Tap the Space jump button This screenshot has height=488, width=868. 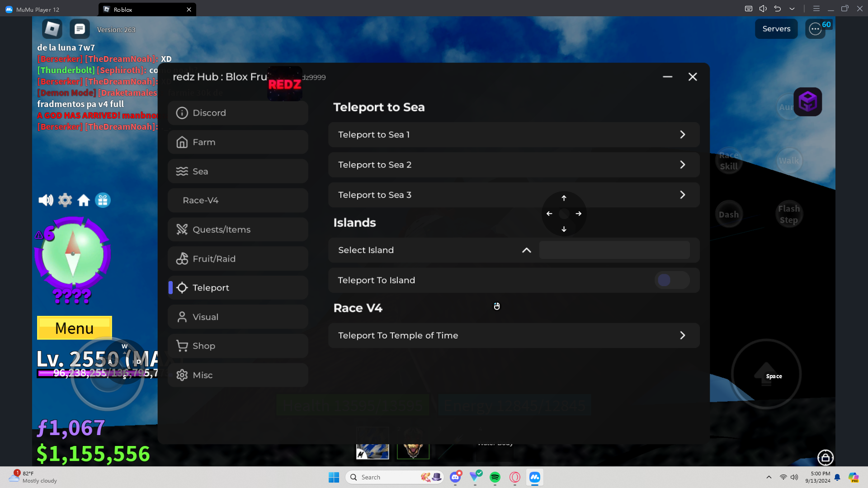[766, 374]
